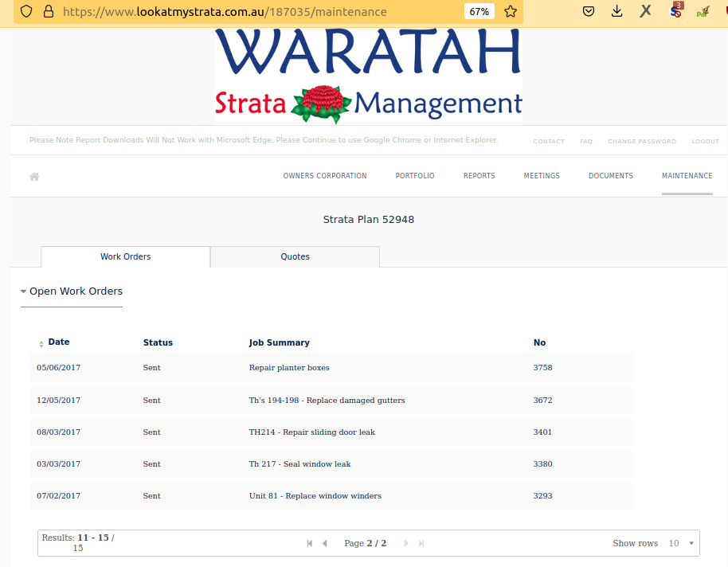The height and width of the screenshot is (567, 728).
Task: Jump to first page of results
Action: coord(310,543)
